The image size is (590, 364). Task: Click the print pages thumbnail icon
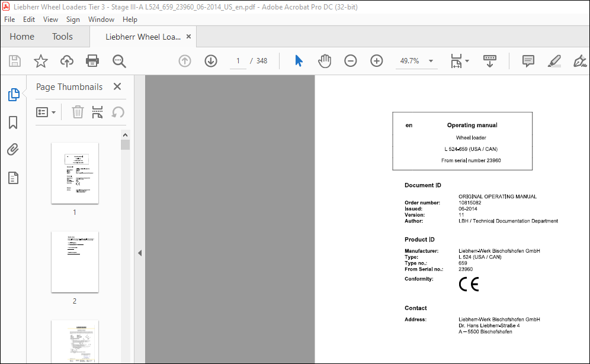(x=98, y=112)
